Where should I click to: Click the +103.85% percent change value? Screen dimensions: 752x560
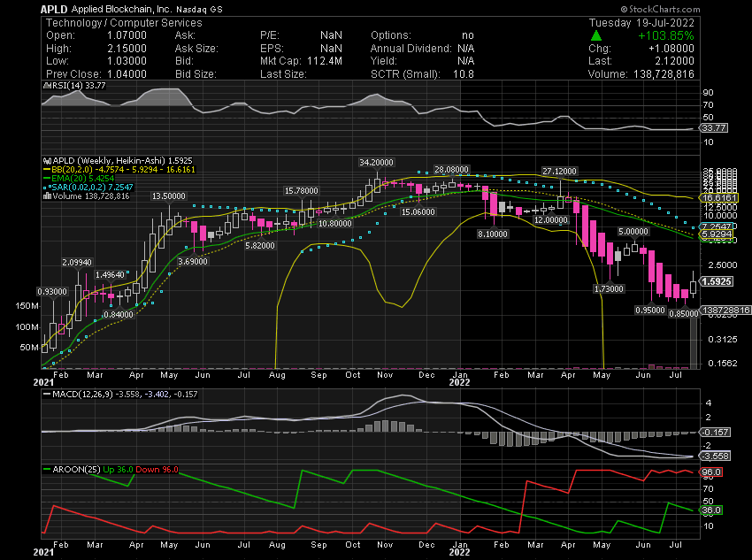665,36
